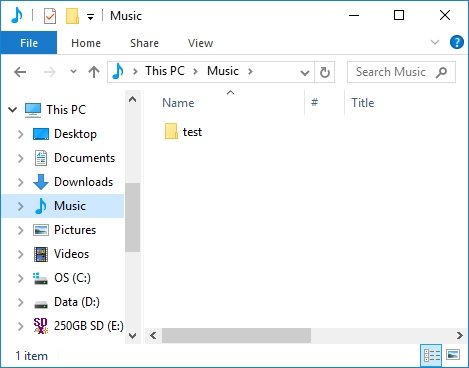The width and height of the screenshot is (469, 368).
Task: Open Customize Quick Access Toolbar dropdown
Action: (90, 16)
